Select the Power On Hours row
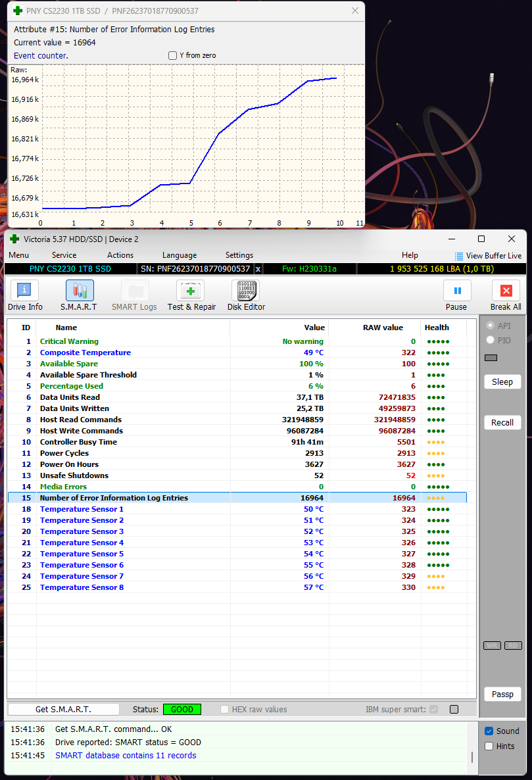This screenshot has height=780, width=532. (x=237, y=464)
